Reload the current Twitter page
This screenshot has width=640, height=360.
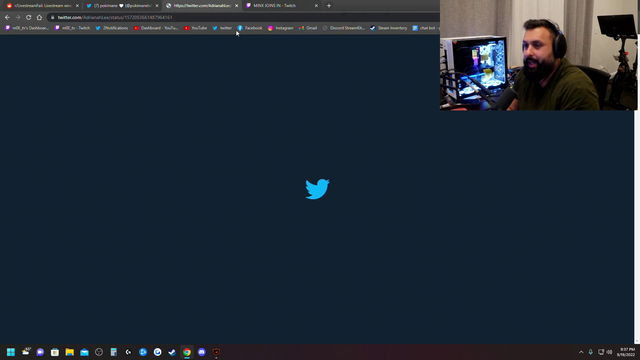point(29,18)
